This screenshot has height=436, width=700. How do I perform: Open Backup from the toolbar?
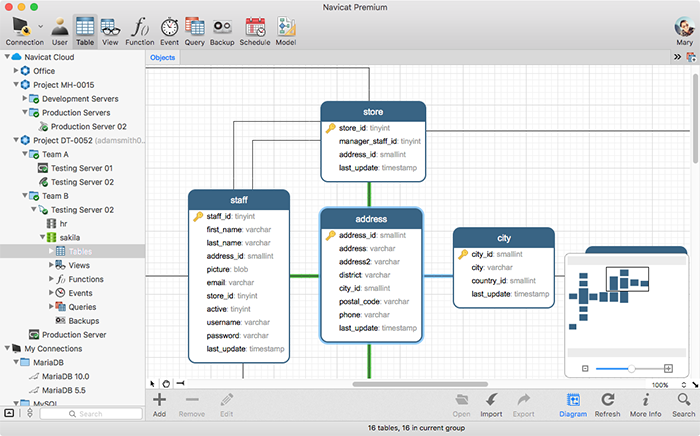tap(222, 31)
